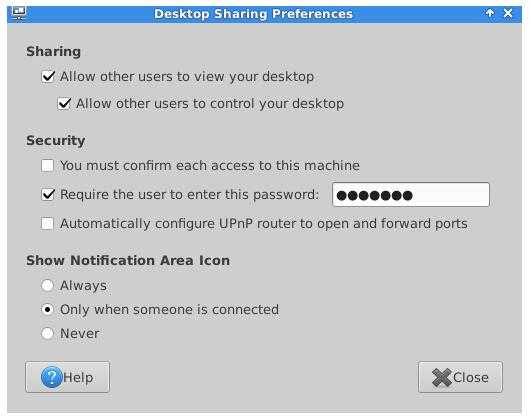This screenshot has width=531, height=418.
Task: Click the Close button label
Action: tap(471, 377)
